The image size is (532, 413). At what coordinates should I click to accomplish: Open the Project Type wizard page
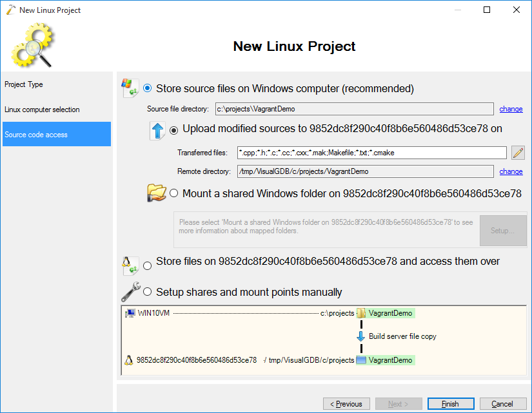coord(24,84)
